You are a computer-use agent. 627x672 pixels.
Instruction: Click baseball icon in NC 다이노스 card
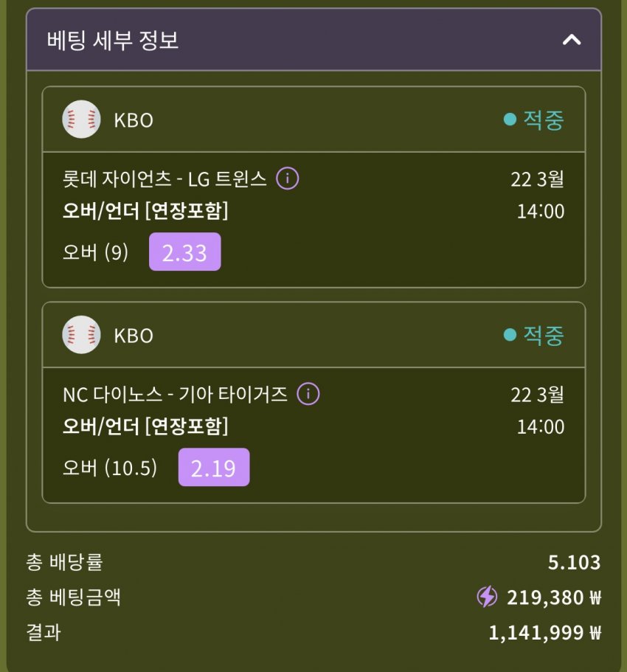point(81,335)
